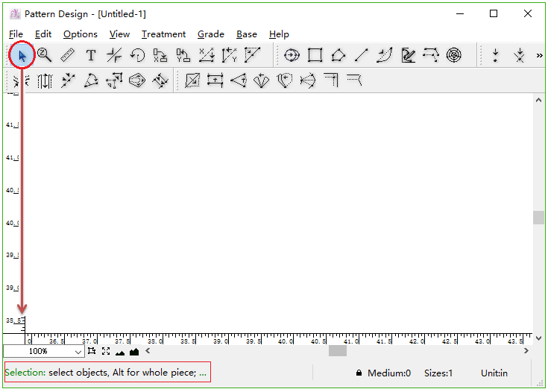Click the scroll right arrow button
Image resolution: width=548 pixels, height=392 pixels.
(526, 350)
